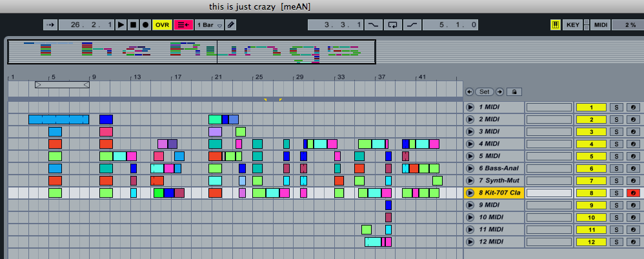
Task: Open the 1 Bar quantization dropdown
Action: (209, 24)
